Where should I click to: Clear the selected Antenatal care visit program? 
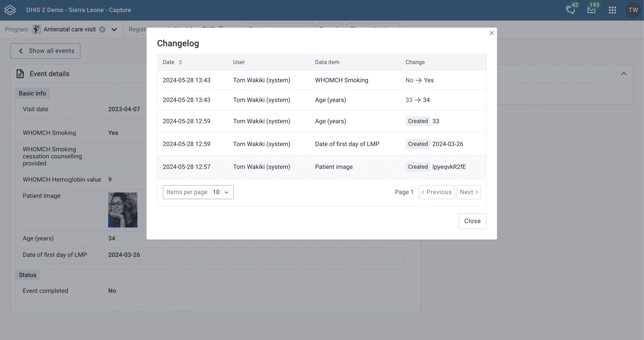(x=103, y=29)
